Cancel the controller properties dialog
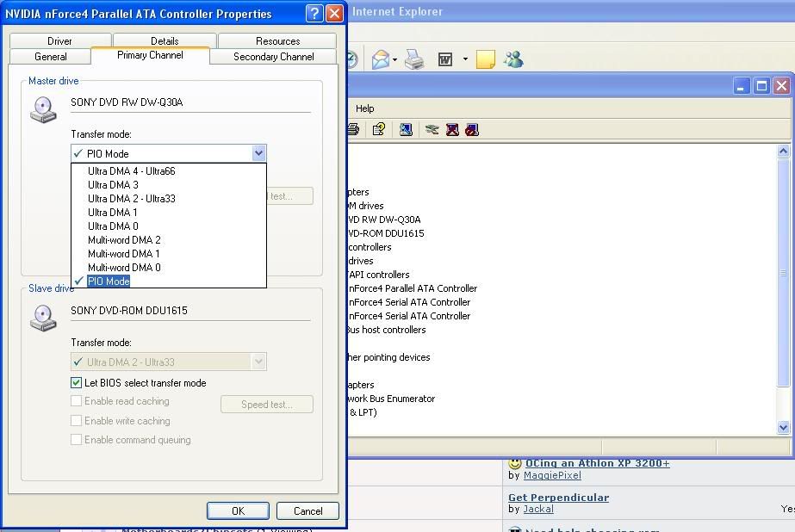The image size is (795, 532). pyautogui.click(x=307, y=510)
